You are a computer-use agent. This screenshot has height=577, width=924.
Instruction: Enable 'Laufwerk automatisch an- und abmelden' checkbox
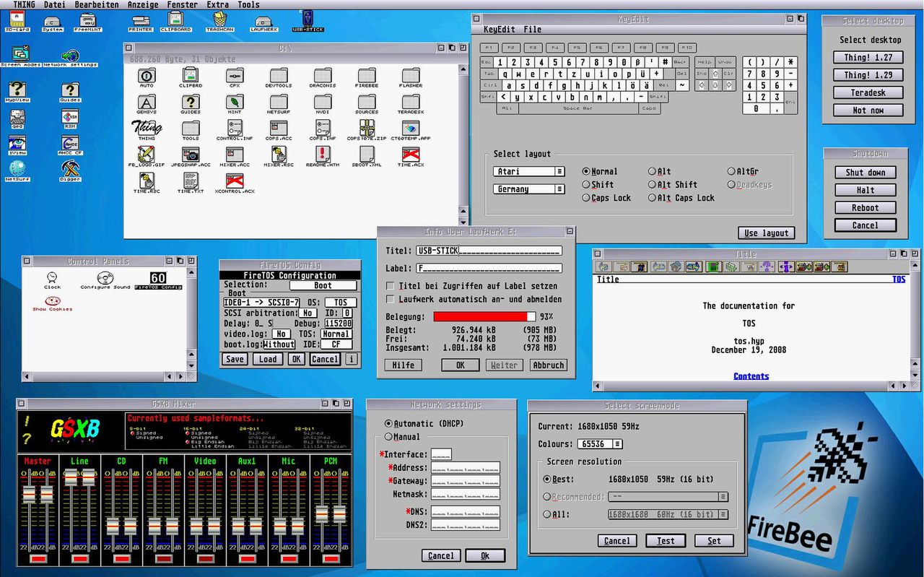tap(391, 299)
